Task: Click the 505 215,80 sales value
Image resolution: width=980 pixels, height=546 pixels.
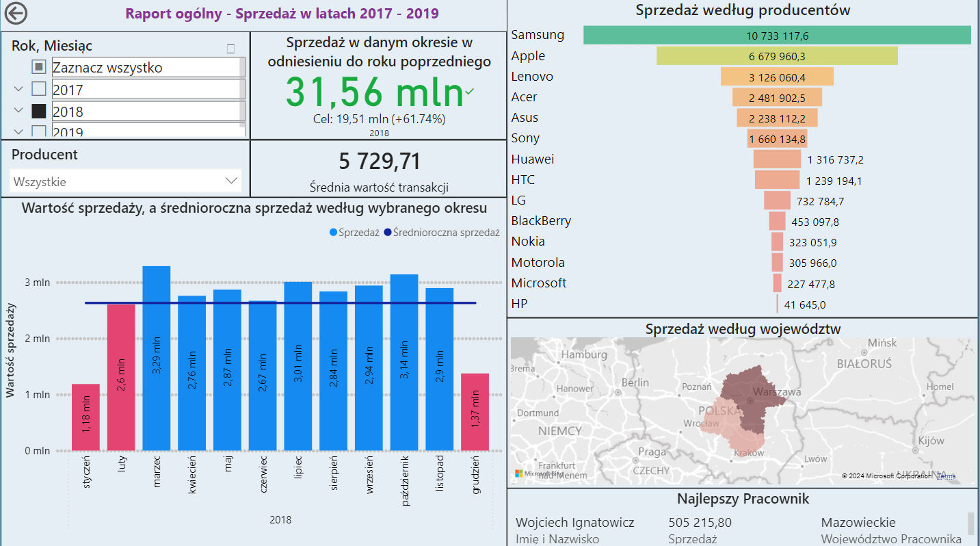Action: coord(700,523)
